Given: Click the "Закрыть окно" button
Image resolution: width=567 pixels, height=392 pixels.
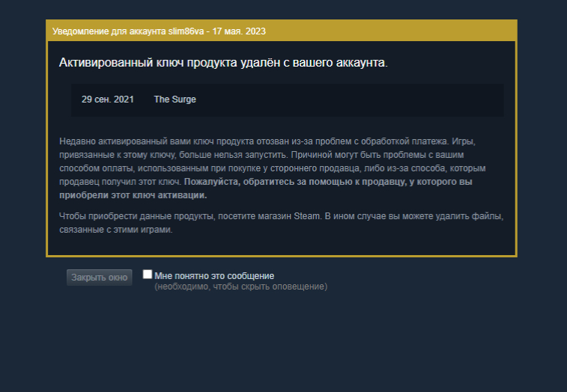Looking at the screenshot, I should [100, 278].
